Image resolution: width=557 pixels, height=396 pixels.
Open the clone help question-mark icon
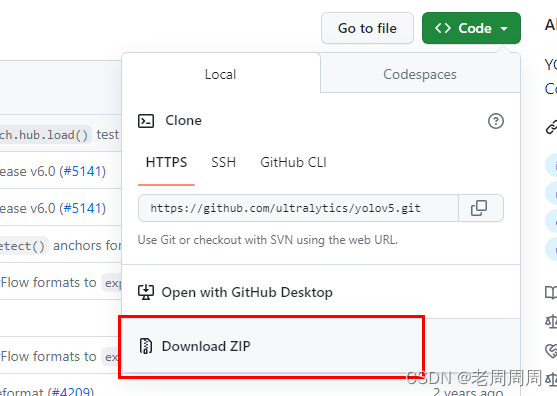496,121
